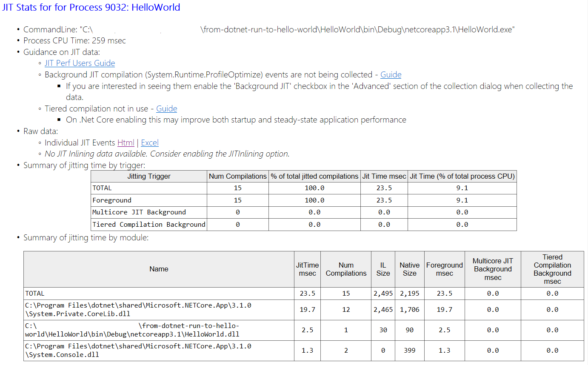Click Native Size value 1,706
The height and width of the screenshot is (365, 588).
[409, 310]
